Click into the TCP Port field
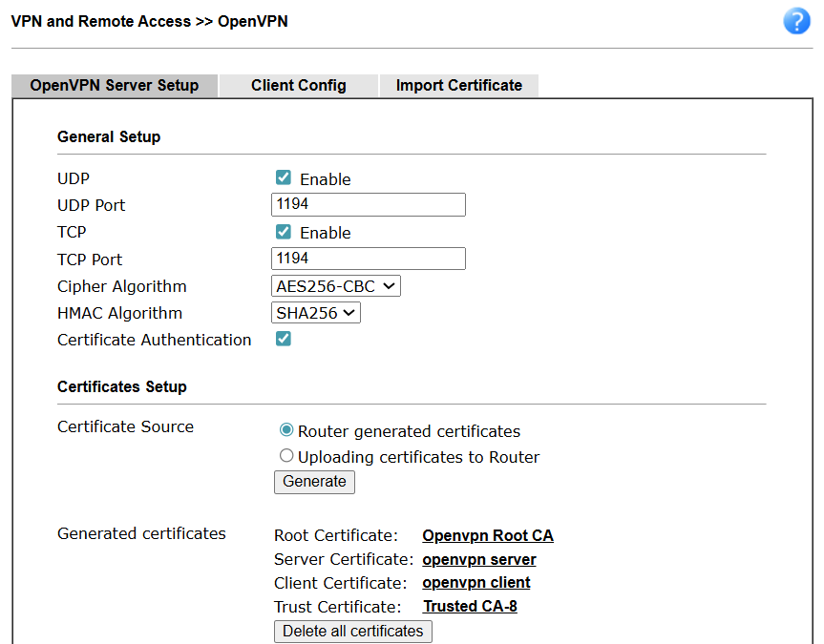824x644 pixels. (x=369, y=259)
